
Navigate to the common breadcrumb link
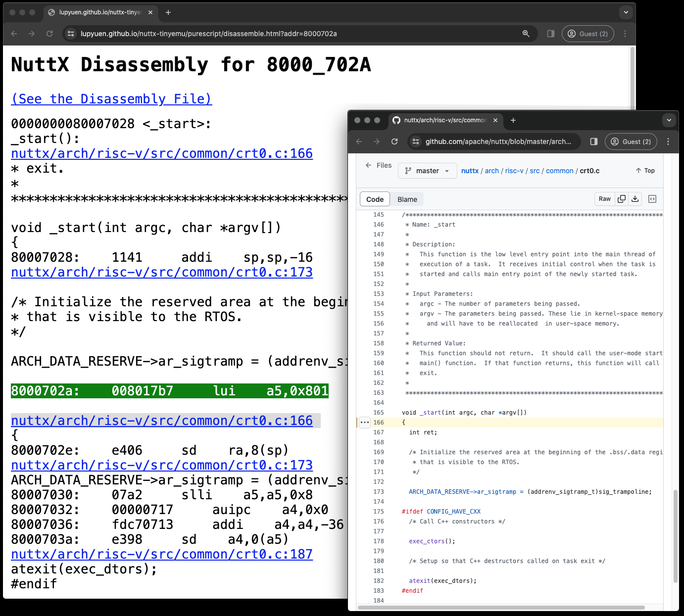click(559, 171)
